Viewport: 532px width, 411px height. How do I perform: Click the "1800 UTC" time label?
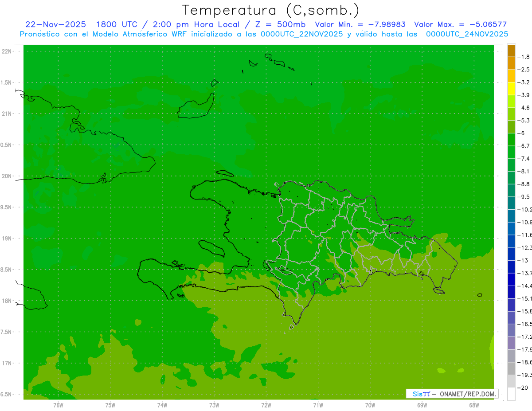click(x=117, y=24)
